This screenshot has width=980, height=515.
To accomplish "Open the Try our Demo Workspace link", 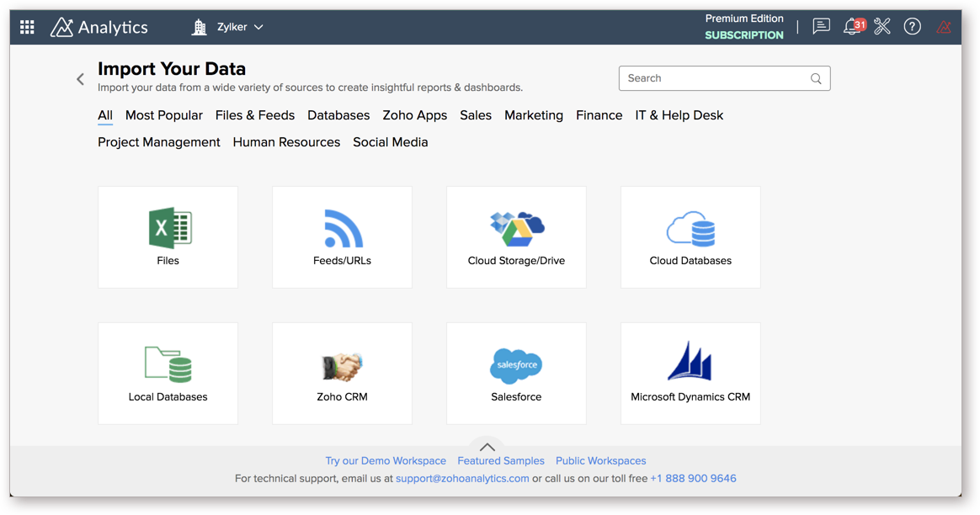I will tap(386, 460).
